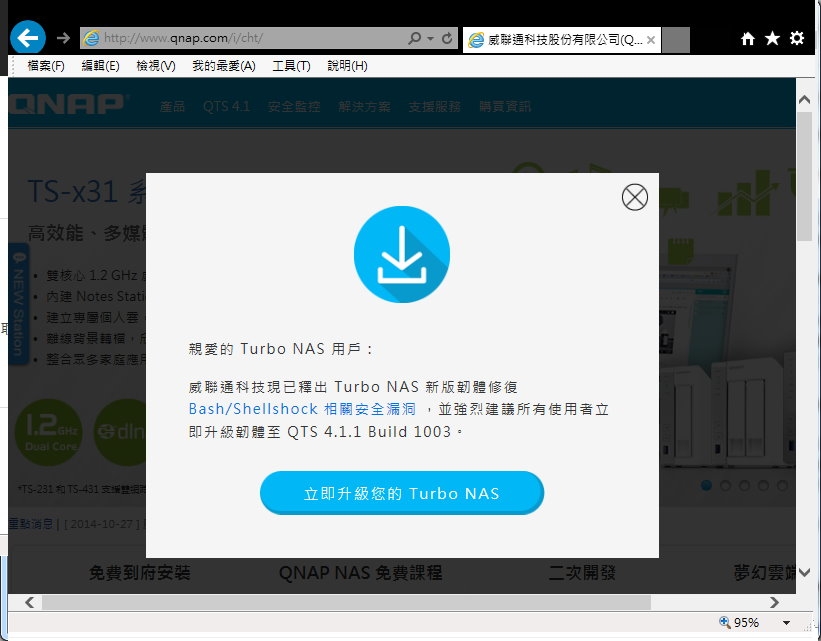Open Favorites star icon
Image resolution: width=821 pixels, height=641 pixels.
coord(772,38)
